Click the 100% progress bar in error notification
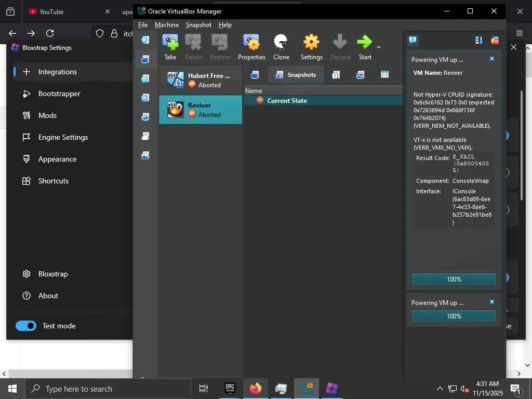Viewport: 532px width, 399px height. tap(454, 279)
